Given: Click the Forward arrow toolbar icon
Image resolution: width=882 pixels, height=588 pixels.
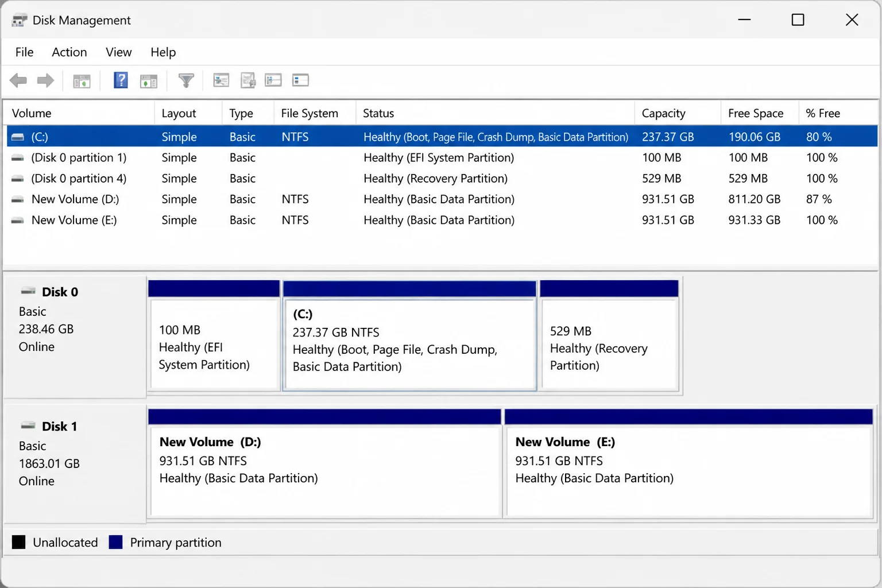Looking at the screenshot, I should click(x=45, y=80).
